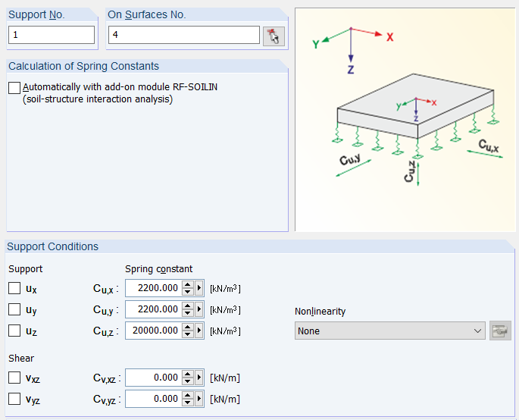519x420 pixels.
Task: Tick the uz support checkbox
Action: pos(14,331)
